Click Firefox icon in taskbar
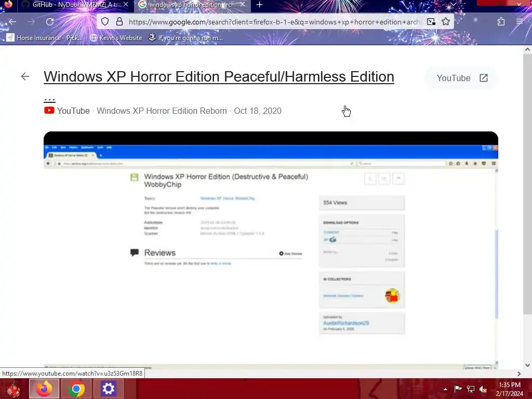The image size is (532, 399). (45, 389)
